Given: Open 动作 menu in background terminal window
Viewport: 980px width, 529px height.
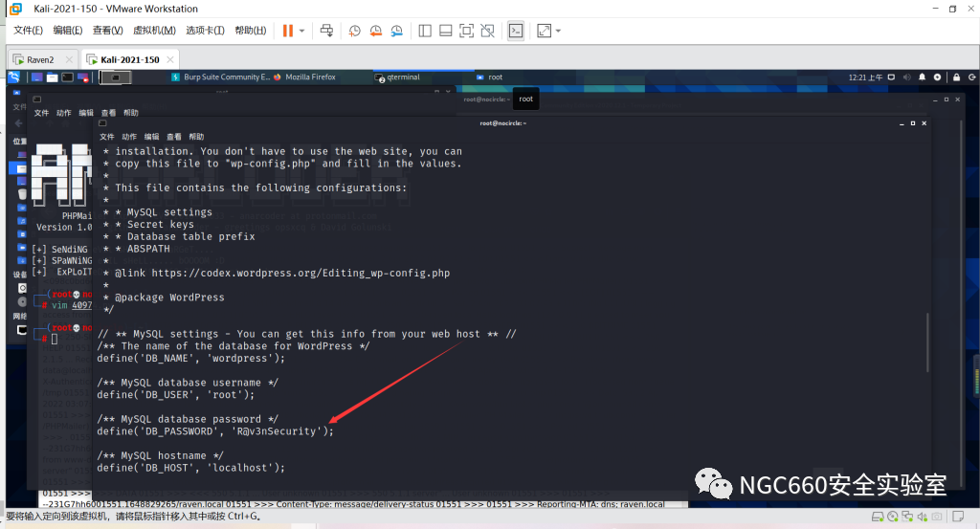Looking at the screenshot, I should click(x=64, y=113).
